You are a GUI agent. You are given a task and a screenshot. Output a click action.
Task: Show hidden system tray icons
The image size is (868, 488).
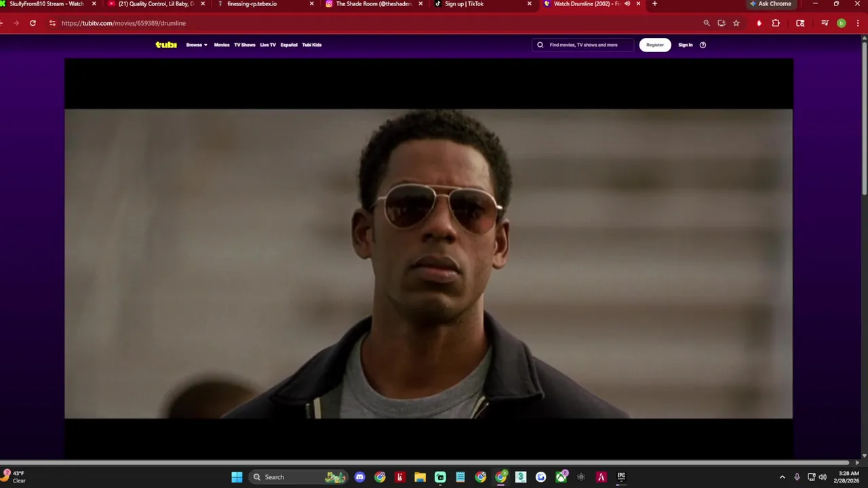pos(782,477)
